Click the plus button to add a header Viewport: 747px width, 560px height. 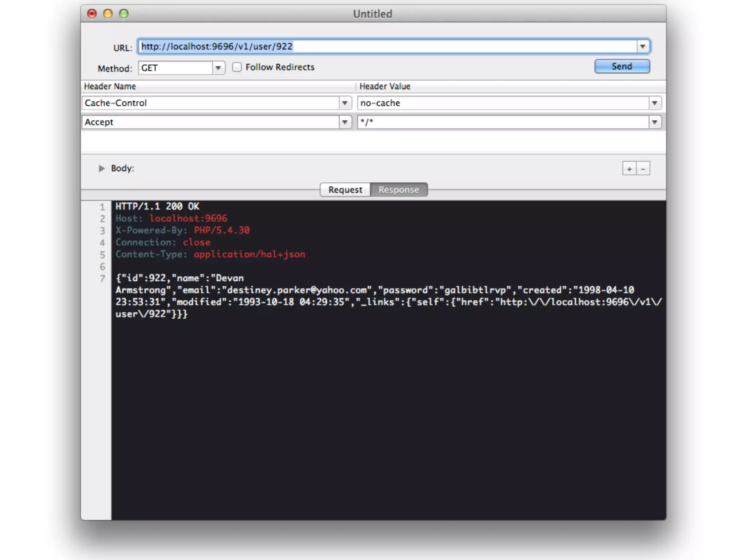coord(629,169)
